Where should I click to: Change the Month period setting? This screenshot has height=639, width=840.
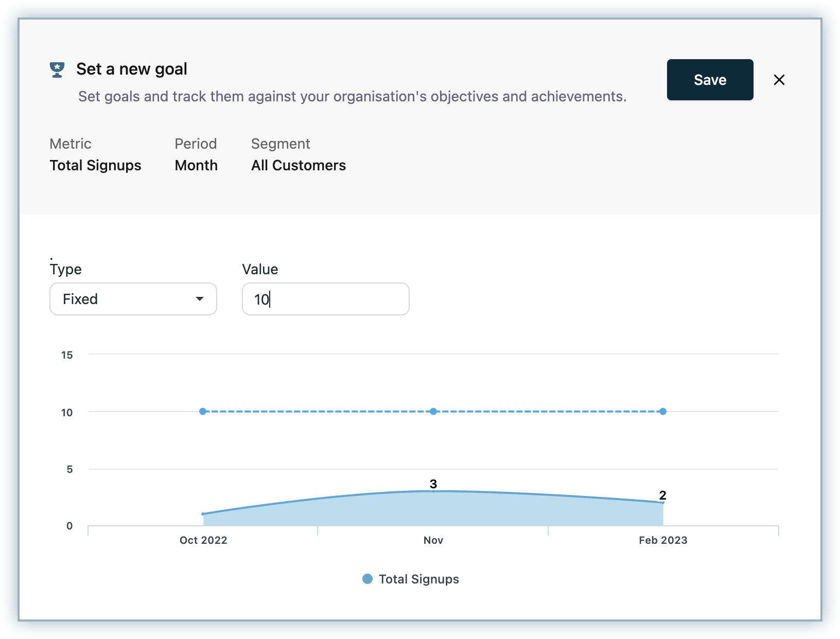[x=196, y=165]
